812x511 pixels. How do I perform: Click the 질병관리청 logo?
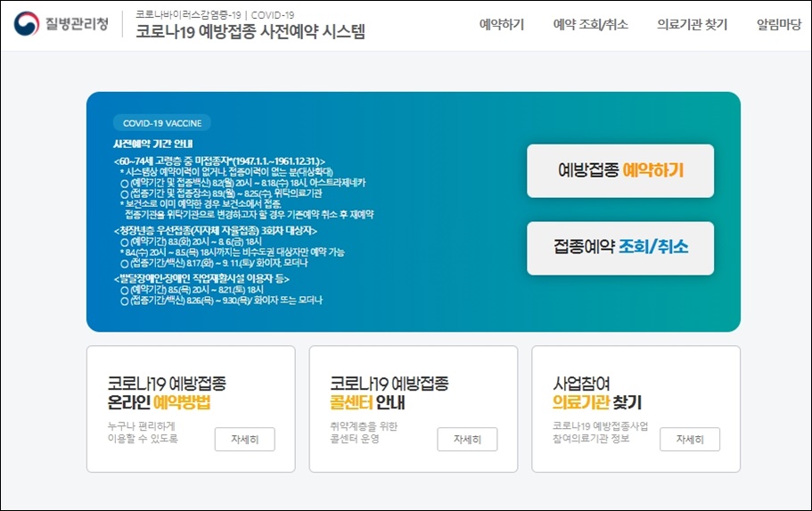[x=62, y=24]
